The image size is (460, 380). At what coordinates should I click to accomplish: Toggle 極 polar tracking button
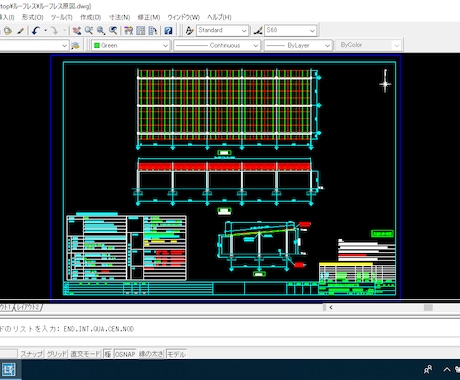click(107, 354)
